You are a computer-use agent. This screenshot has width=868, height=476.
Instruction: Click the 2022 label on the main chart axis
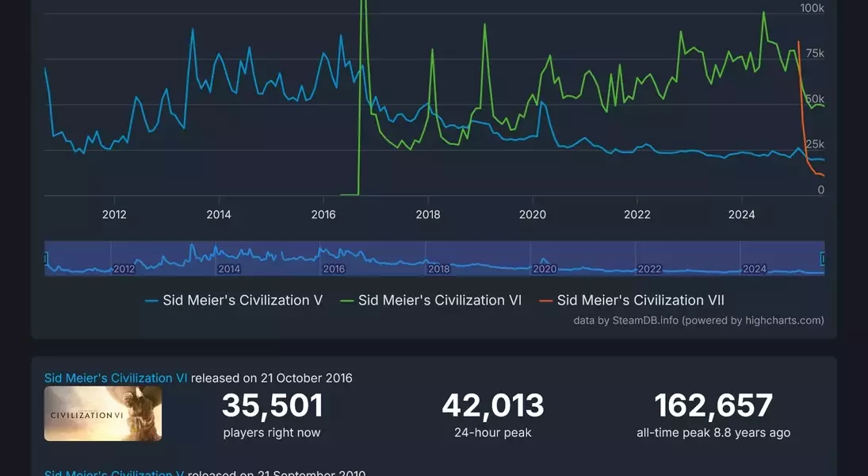(637, 214)
